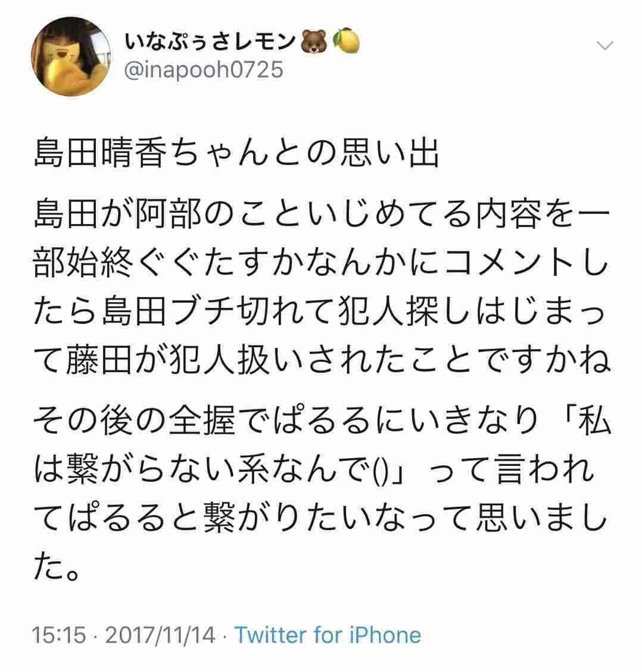642x672 pixels.
Task: Open the @inapooh0725 handle link
Action: click(x=204, y=70)
